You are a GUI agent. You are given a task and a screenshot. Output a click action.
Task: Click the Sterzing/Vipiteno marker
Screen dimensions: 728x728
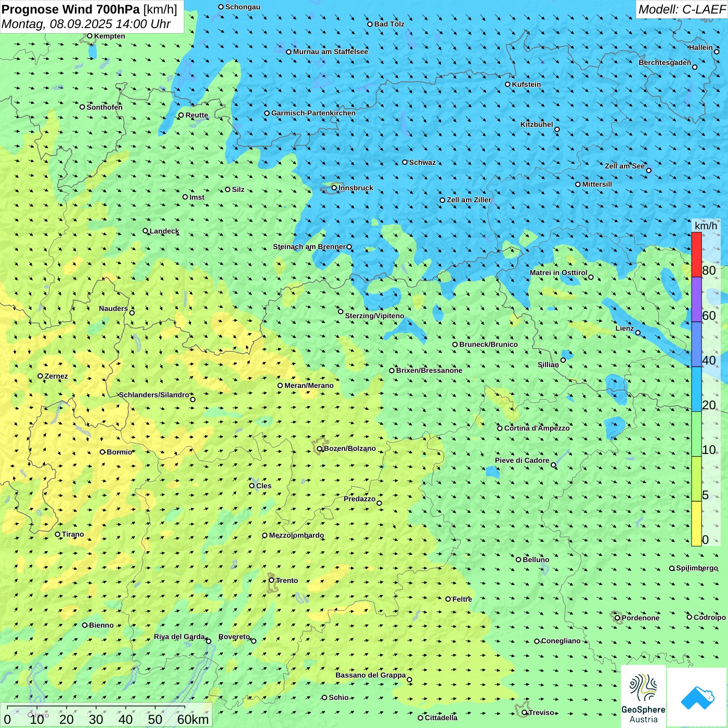(341, 311)
